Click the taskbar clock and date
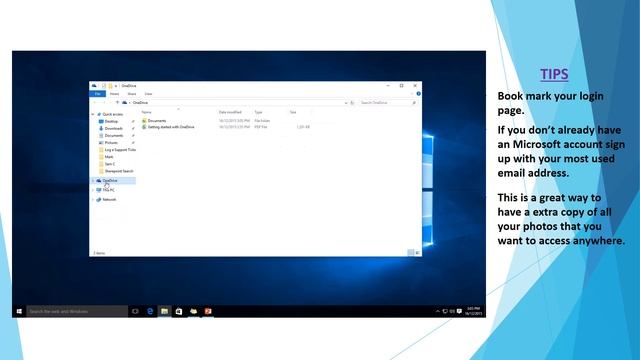This screenshot has width=640, height=360. [x=473, y=311]
